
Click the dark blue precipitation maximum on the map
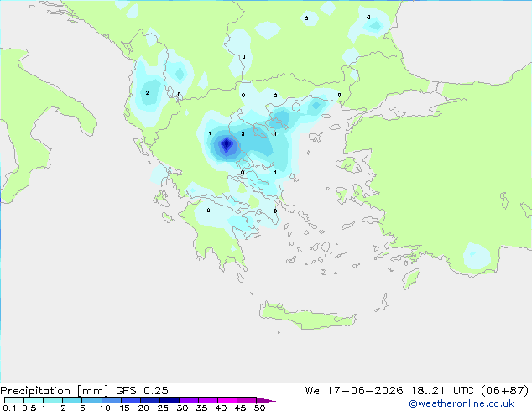click(x=227, y=145)
